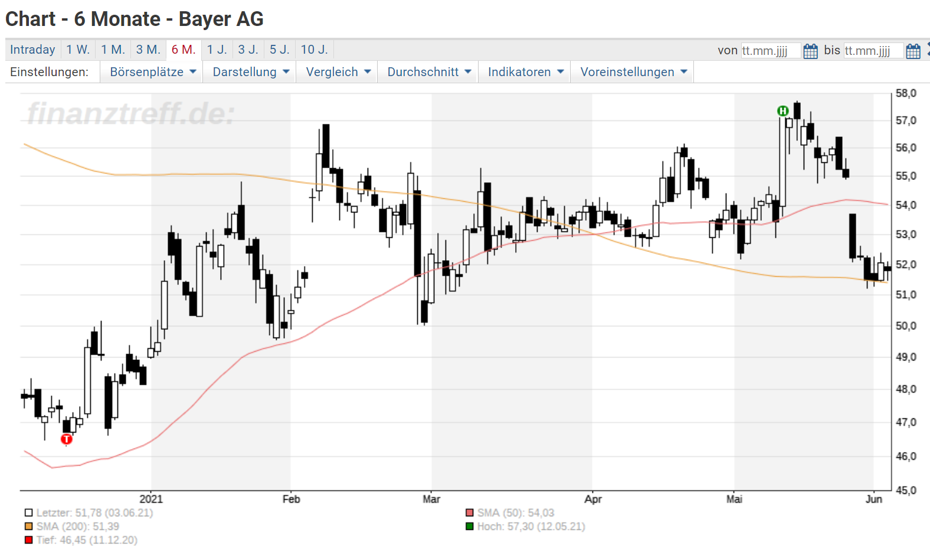The image size is (930, 560).
Task: Click the '2021' x-axis label
Action: pos(151,499)
